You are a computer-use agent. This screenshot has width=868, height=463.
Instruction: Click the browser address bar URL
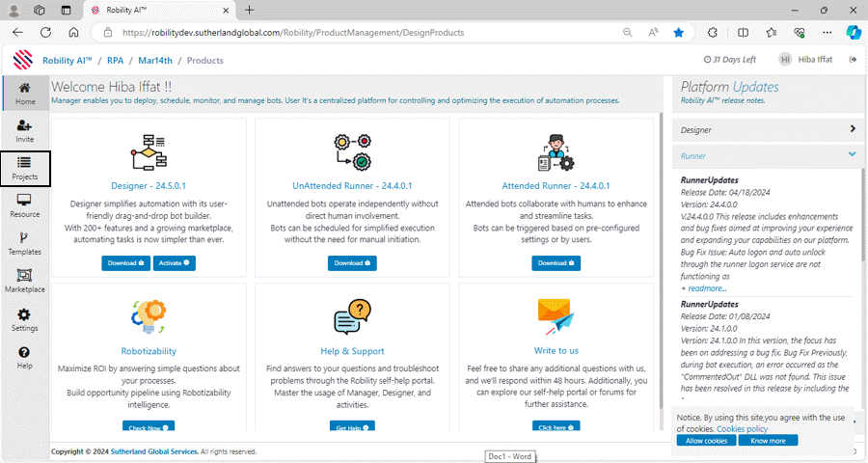pos(293,33)
